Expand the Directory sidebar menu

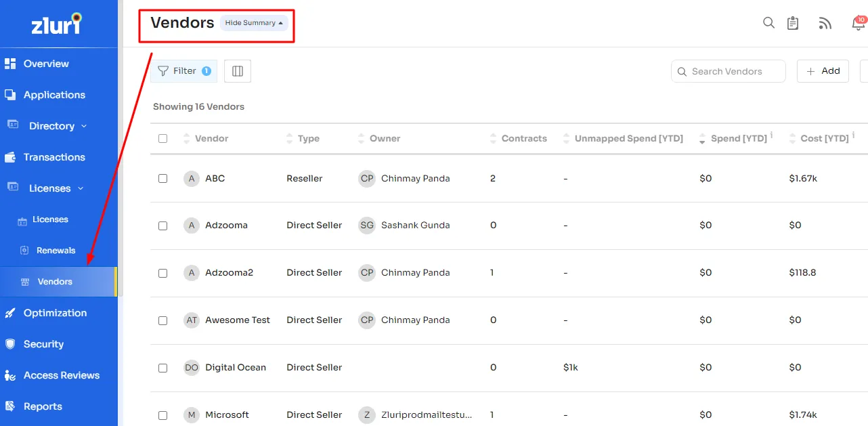(x=84, y=126)
